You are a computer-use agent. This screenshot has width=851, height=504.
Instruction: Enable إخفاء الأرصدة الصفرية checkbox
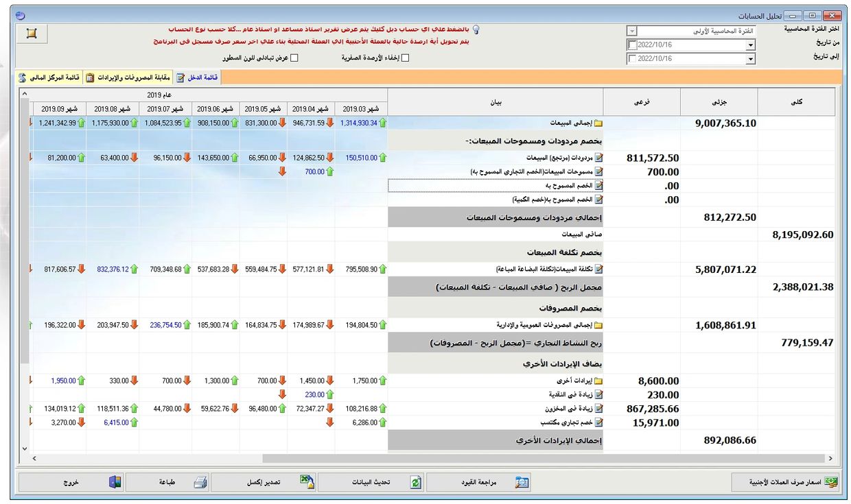(x=405, y=58)
